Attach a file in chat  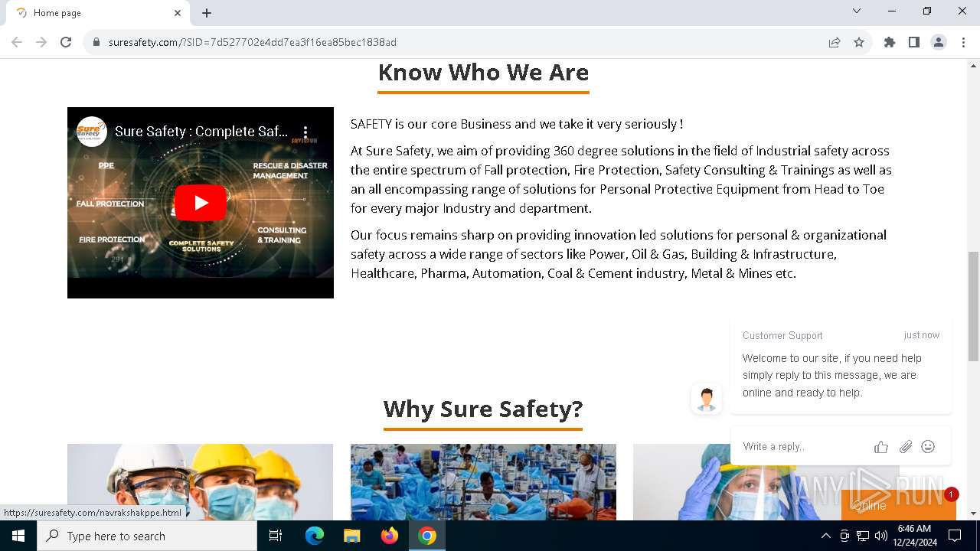coord(906,447)
